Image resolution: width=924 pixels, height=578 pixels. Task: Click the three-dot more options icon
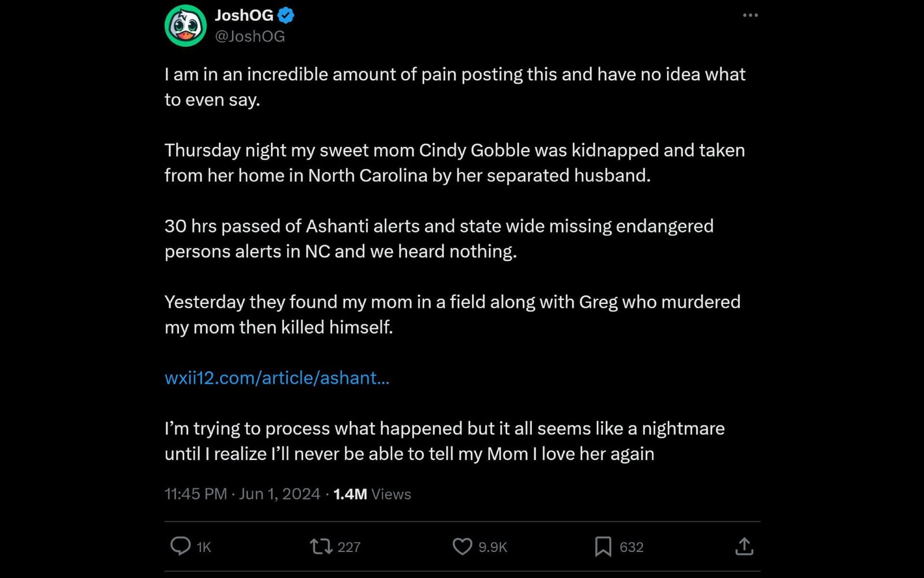pos(750,16)
